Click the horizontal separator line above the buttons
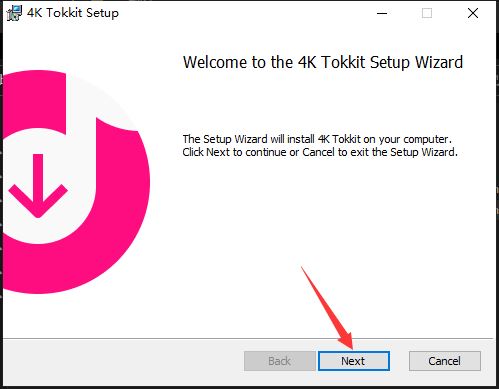This screenshot has height=389, width=499. (x=248, y=339)
